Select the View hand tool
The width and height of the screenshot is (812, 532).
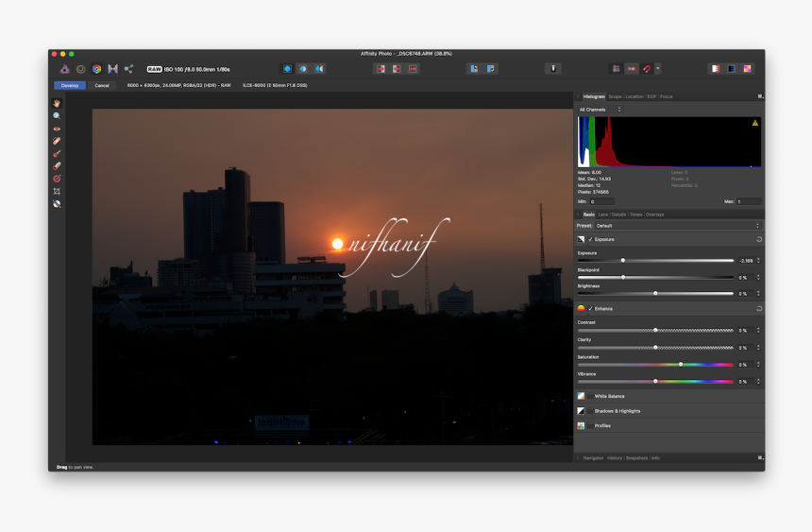57,103
